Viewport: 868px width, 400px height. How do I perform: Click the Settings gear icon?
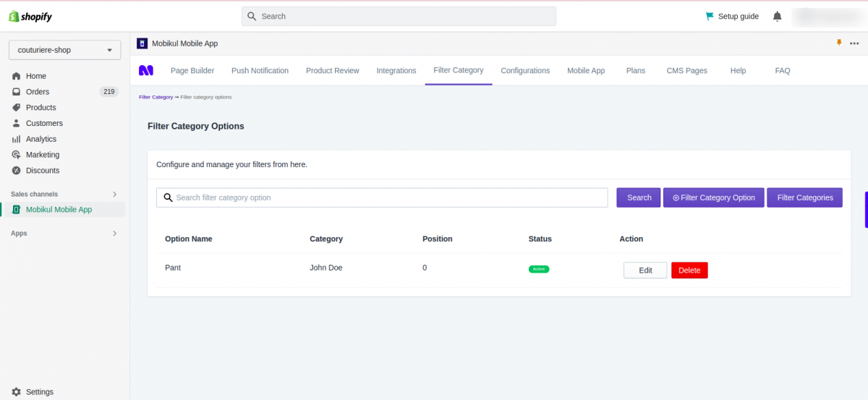[x=16, y=392]
